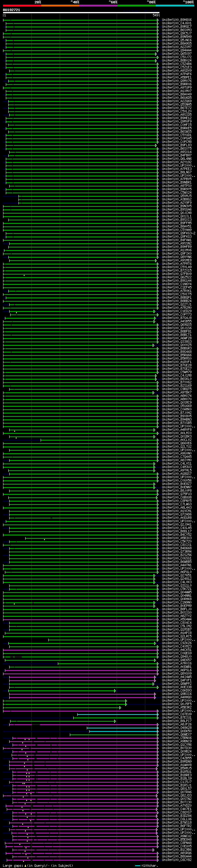This screenshot has width=197, height=868.
Task: Click the cyan =100char. legend swatch
Action: click(x=138, y=866)
